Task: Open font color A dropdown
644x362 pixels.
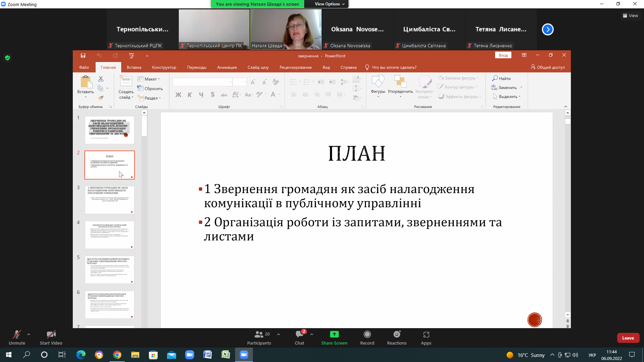Action: click(279, 95)
